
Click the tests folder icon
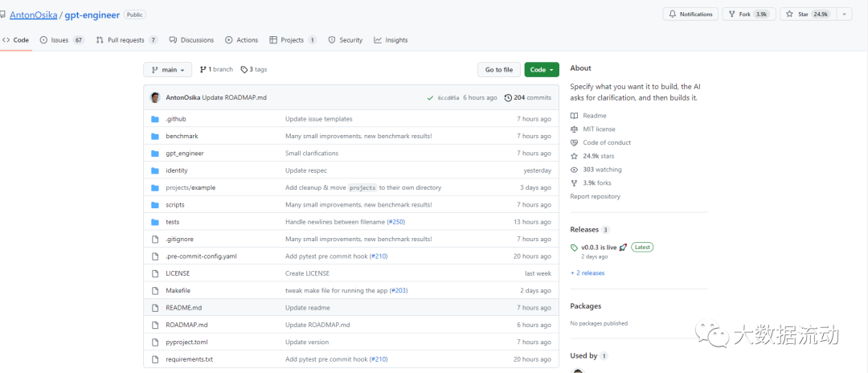click(155, 222)
